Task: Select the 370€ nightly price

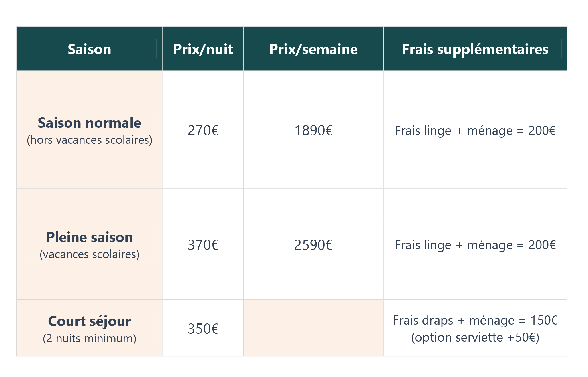Action: point(203,245)
